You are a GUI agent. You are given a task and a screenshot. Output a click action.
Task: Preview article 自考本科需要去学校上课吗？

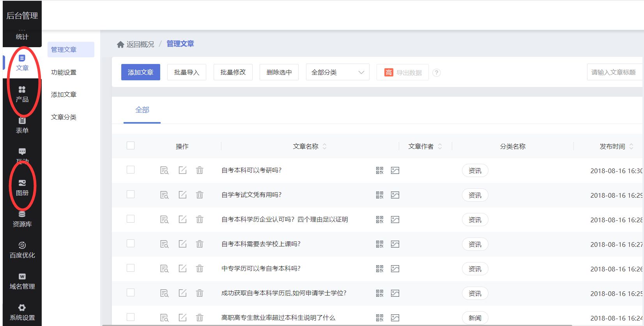(x=165, y=244)
